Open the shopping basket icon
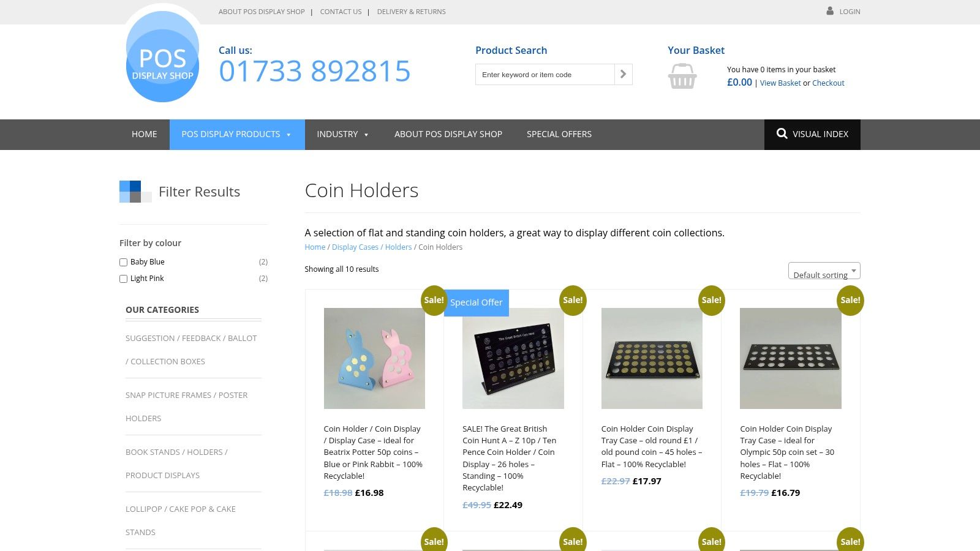Screen dimensions: 980x551 coord(682,77)
